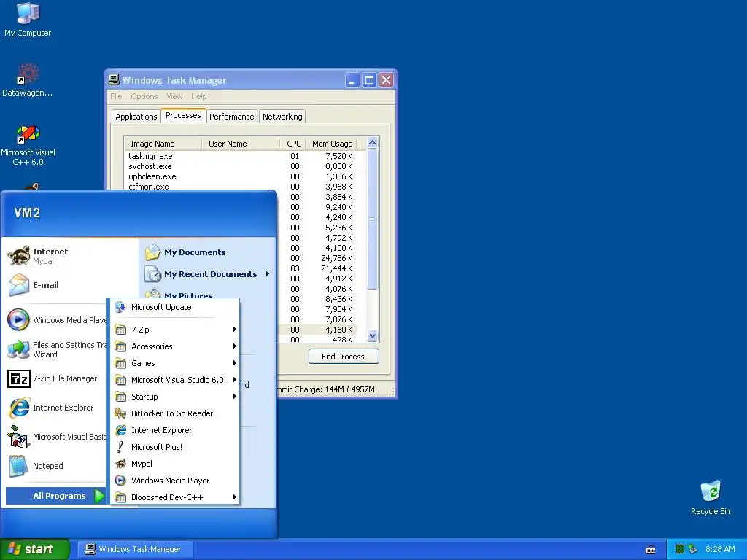The height and width of the screenshot is (560, 747).
Task: Open the File menu in Task Manager
Action: pos(116,96)
